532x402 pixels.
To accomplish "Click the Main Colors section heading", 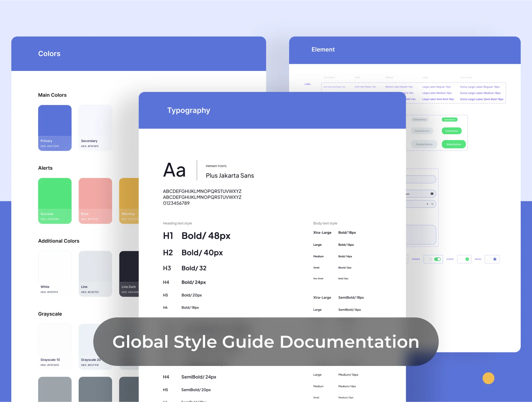I will point(52,95).
